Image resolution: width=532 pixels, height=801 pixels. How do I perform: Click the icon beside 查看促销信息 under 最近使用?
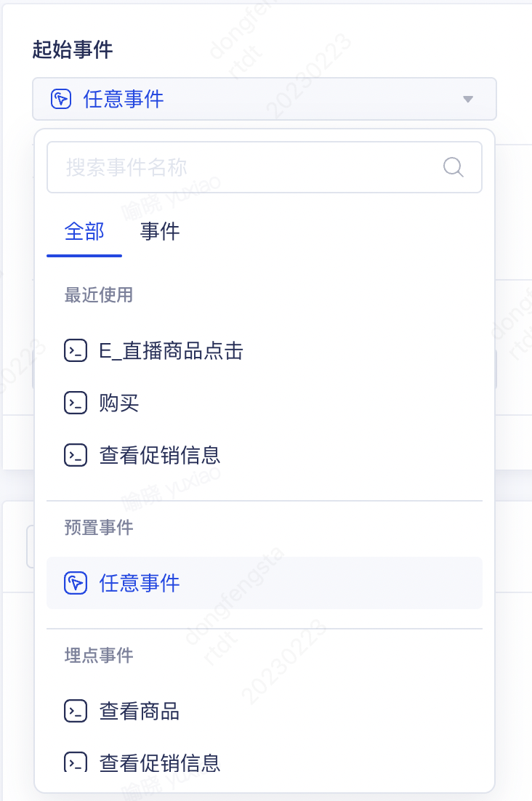[x=76, y=455]
